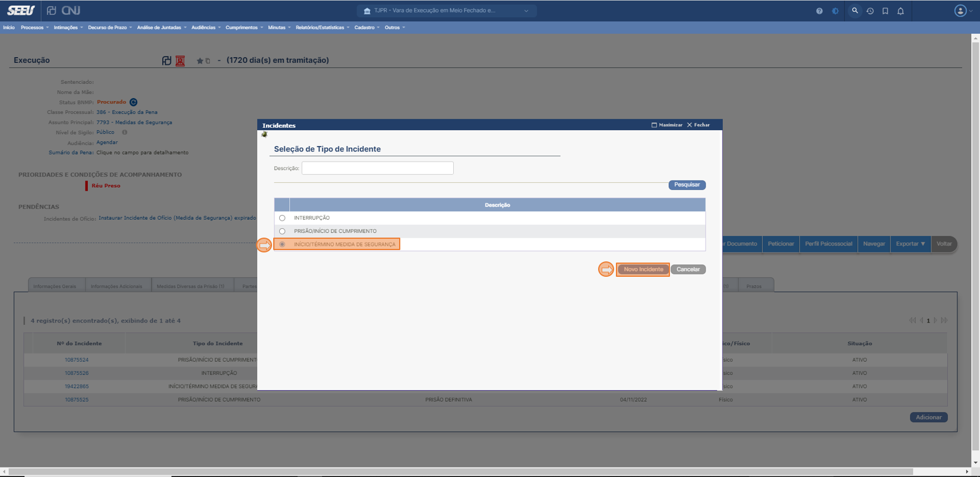980x477 pixels.
Task: Open the help question mark icon
Action: coord(819,11)
